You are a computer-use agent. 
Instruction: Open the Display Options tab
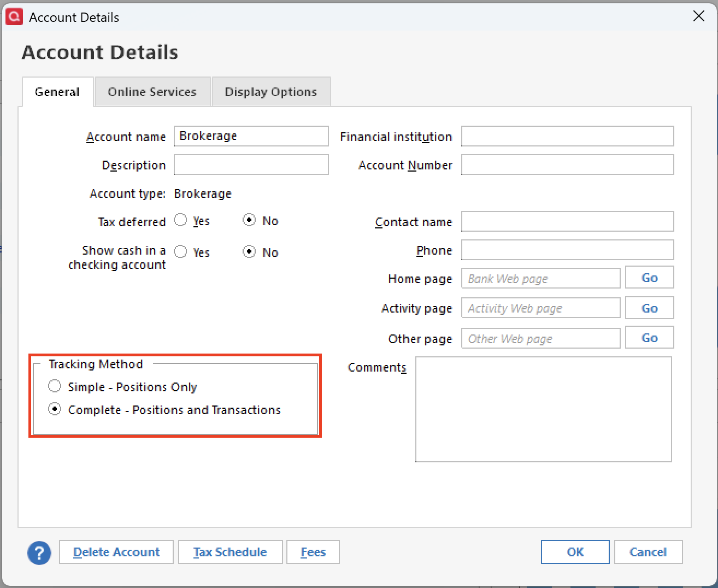pyautogui.click(x=271, y=92)
